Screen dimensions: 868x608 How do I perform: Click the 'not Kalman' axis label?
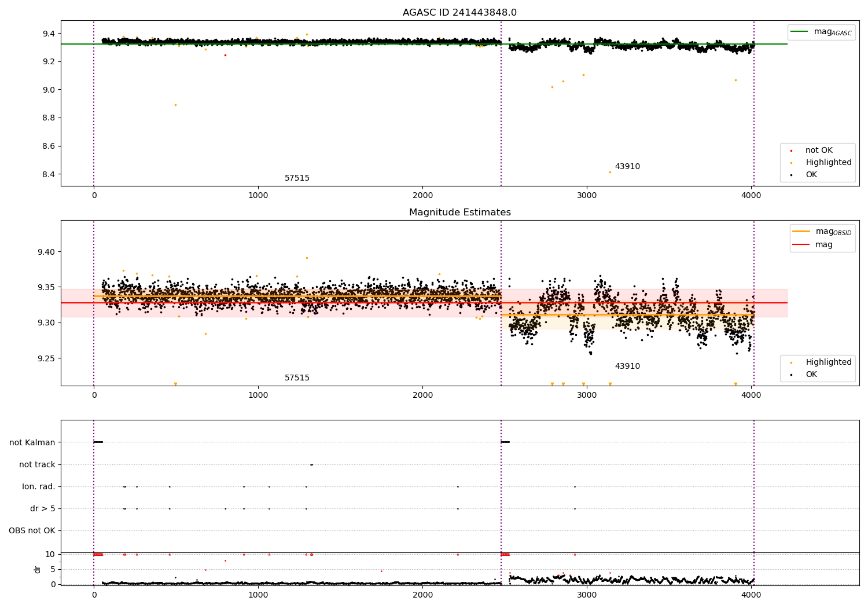pyautogui.click(x=32, y=442)
